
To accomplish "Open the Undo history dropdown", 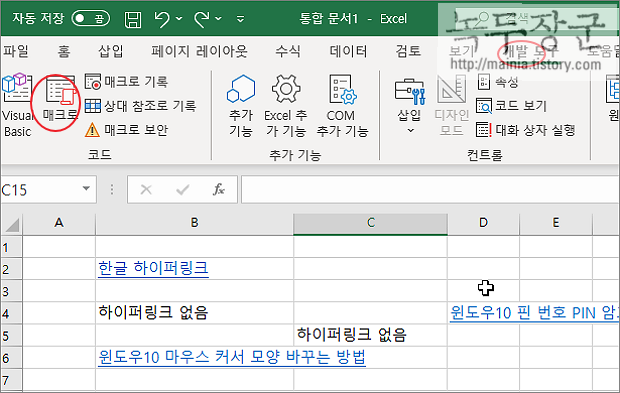I will (x=179, y=18).
